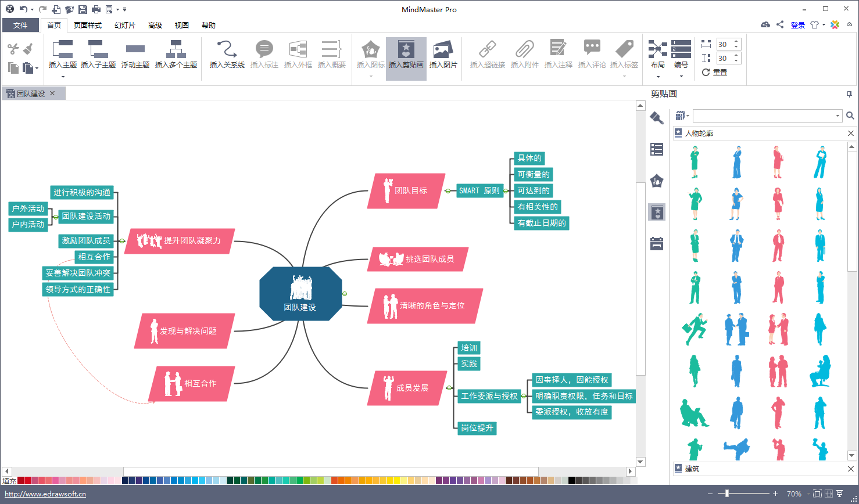The image size is (859, 504).
Task: Click the search magnifier in clipart panel
Action: (x=850, y=116)
